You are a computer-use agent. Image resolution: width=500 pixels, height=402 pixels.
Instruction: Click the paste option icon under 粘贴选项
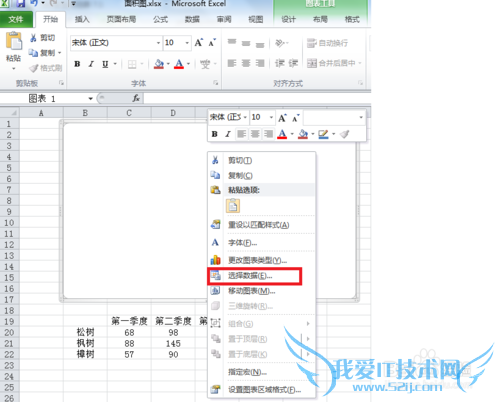tap(233, 206)
